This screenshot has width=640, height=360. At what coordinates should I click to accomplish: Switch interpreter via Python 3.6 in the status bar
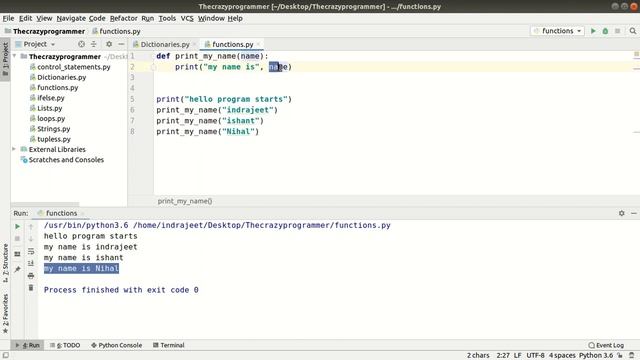(596, 356)
